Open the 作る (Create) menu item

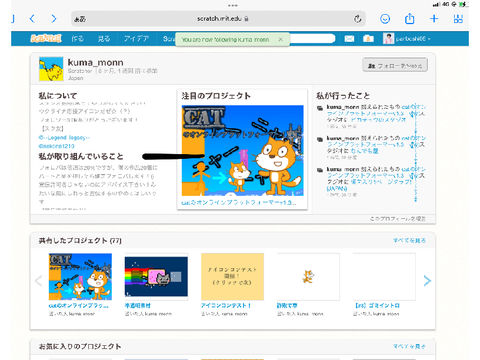point(77,39)
